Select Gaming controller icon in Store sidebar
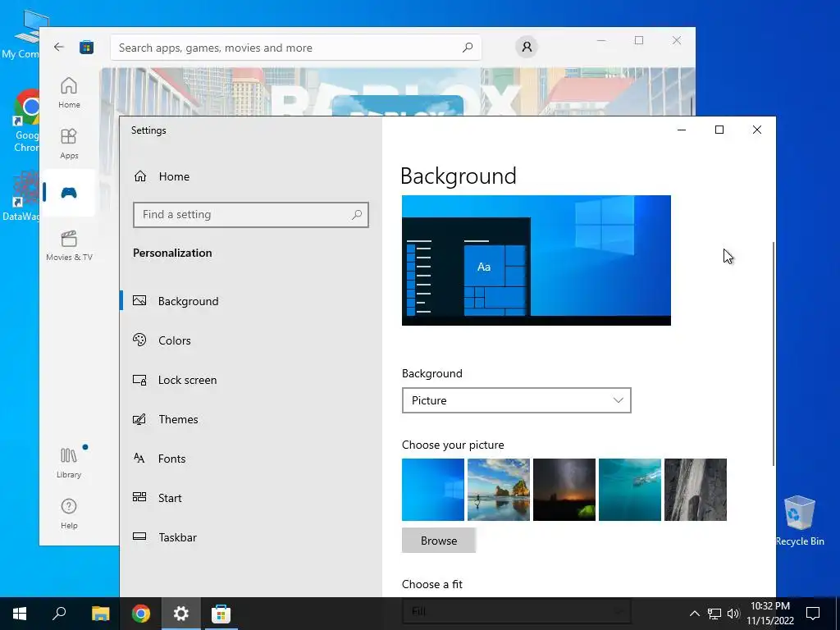 pos(69,192)
